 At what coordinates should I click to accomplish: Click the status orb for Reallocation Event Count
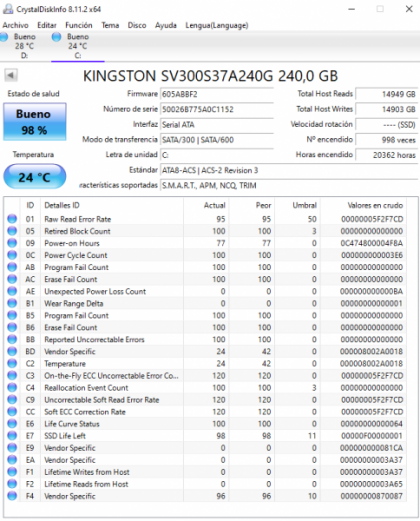click(x=12, y=388)
